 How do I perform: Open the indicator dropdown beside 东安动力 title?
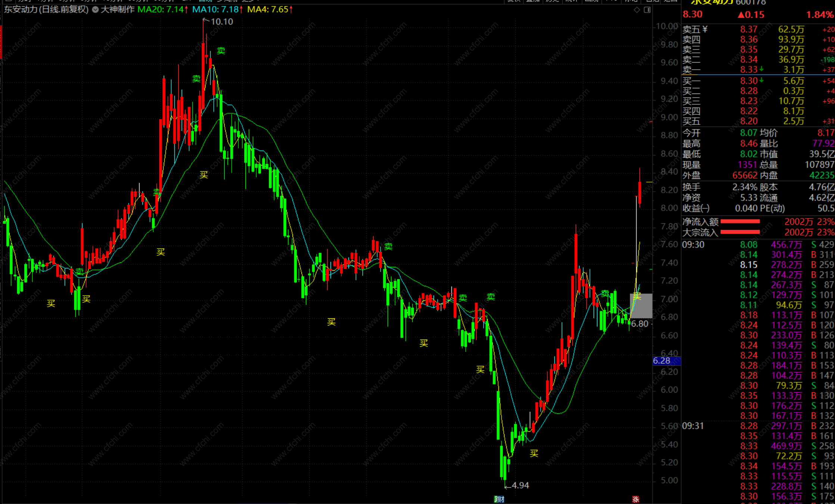(96, 10)
